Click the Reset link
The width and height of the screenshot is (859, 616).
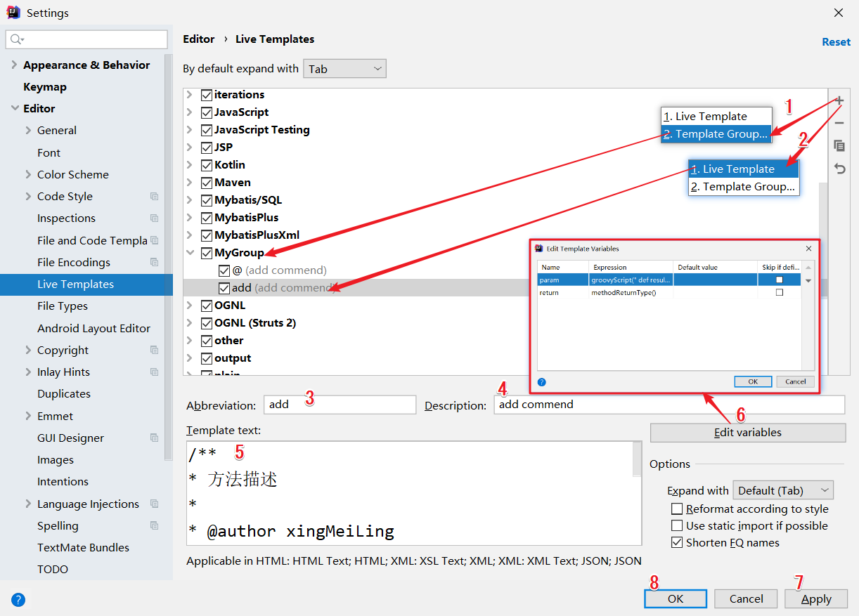tap(836, 41)
